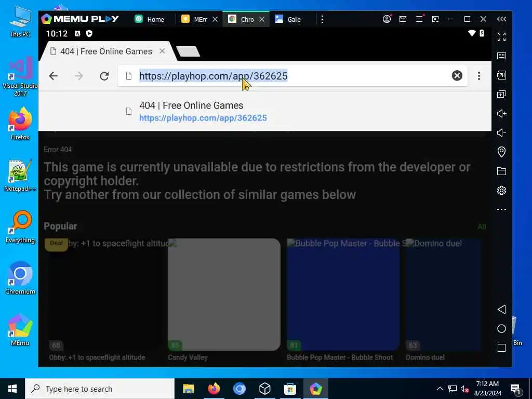Open the MEmu mail messages icon
This screenshot has width=532, height=399.
403,19
